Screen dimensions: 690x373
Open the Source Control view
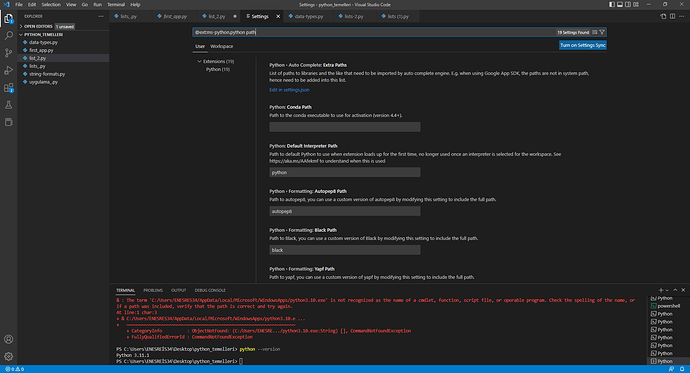8,53
